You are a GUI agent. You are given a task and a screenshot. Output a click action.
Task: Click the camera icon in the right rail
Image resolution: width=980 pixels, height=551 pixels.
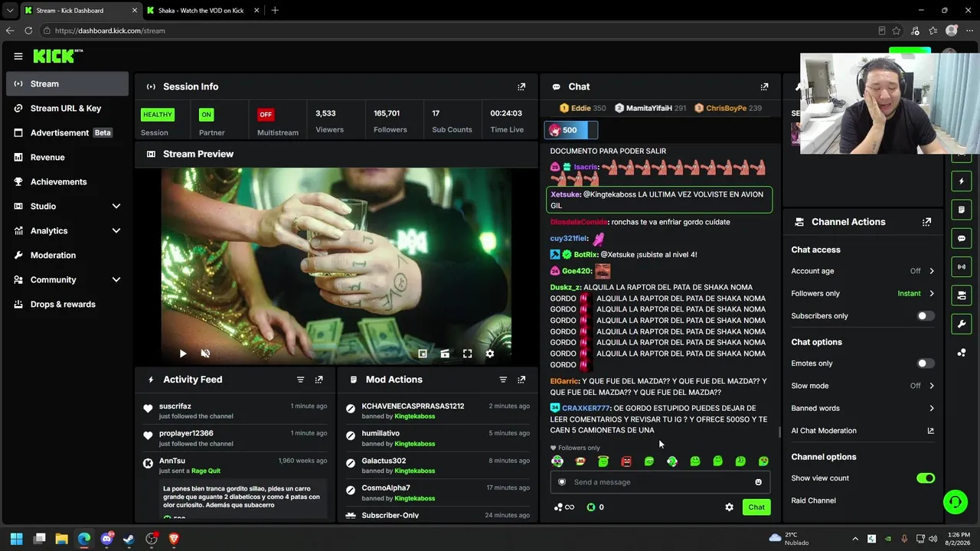962,295
